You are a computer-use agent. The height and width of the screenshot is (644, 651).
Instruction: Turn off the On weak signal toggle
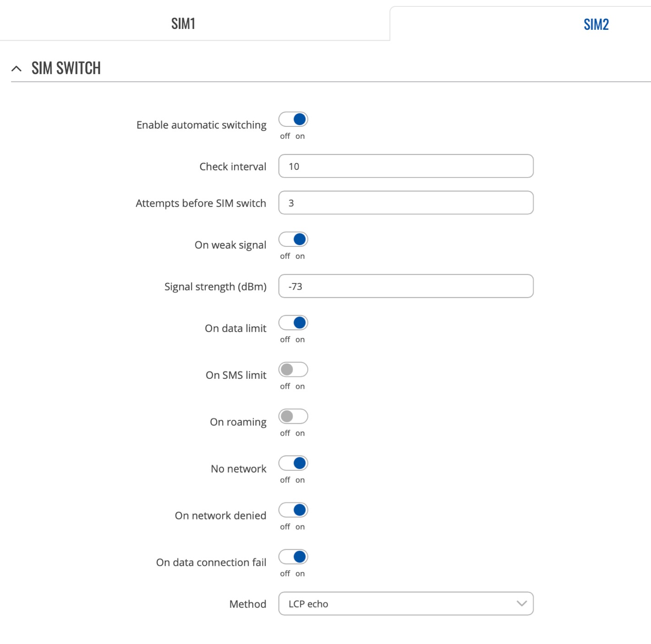click(293, 240)
